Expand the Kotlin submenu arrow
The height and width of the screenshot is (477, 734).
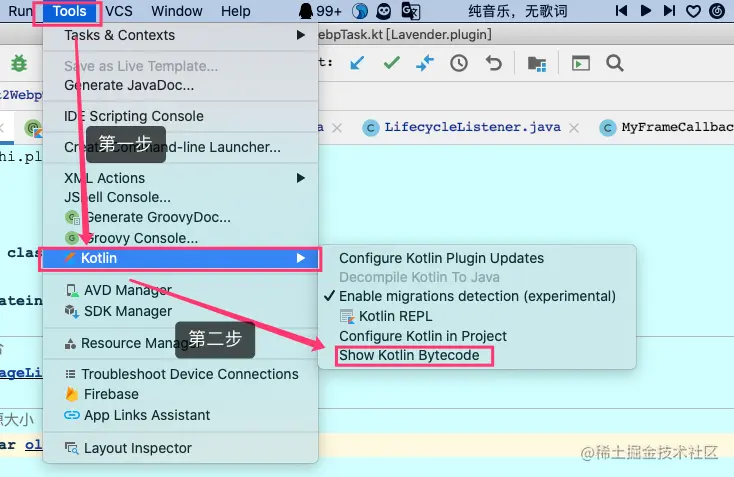tap(301, 258)
